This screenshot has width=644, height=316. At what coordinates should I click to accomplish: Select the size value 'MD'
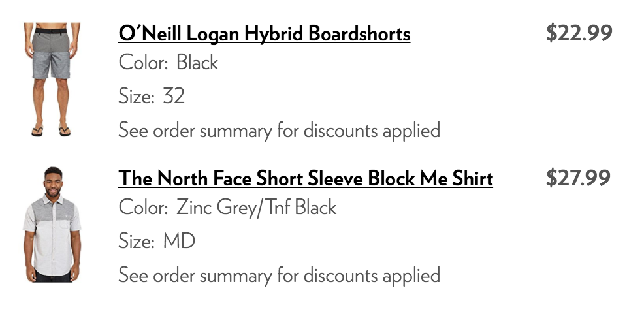pyautogui.click(x=179, y=242)
